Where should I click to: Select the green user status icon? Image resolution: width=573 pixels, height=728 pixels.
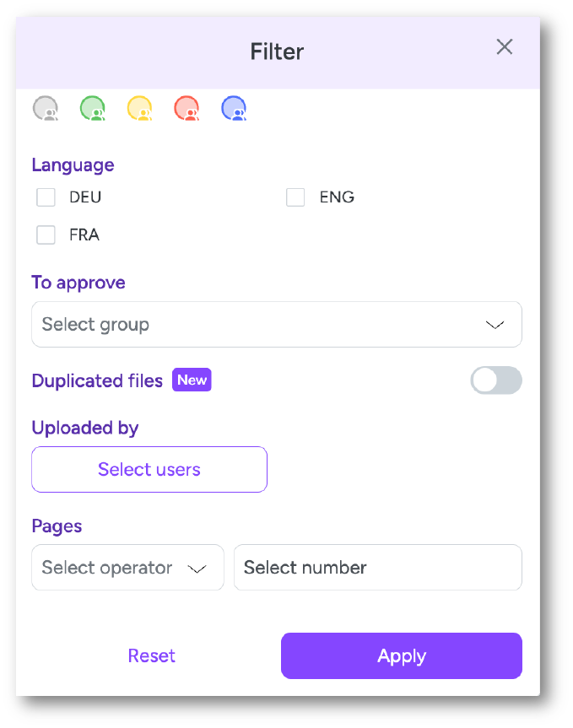92,108
